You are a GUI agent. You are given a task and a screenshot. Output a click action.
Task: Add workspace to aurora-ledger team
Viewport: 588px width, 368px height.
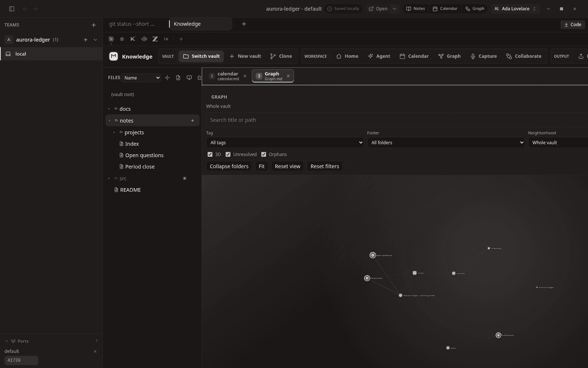coord(86,40)
